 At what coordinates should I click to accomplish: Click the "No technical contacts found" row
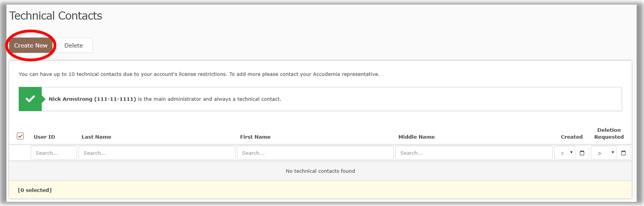[x=320, y=171]
